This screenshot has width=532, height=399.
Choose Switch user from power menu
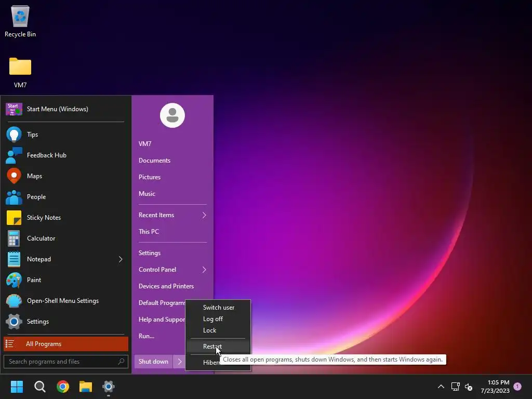[218, 308]
